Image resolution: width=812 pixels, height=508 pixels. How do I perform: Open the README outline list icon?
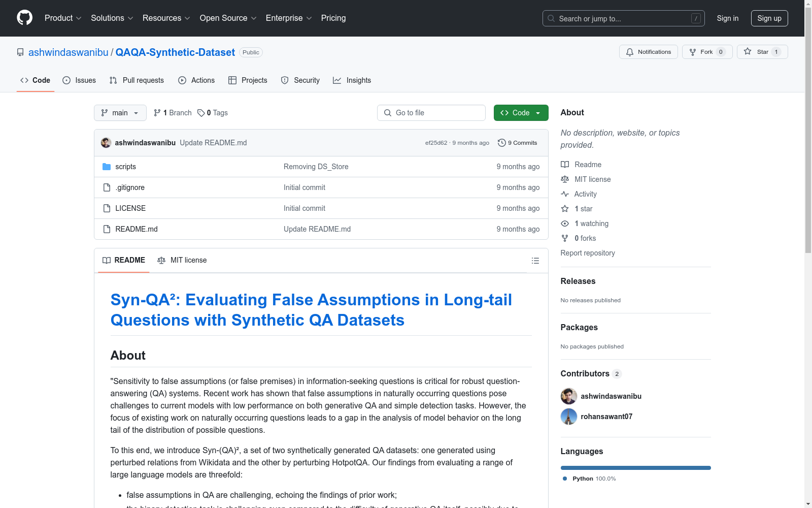[x=535, y=261]
